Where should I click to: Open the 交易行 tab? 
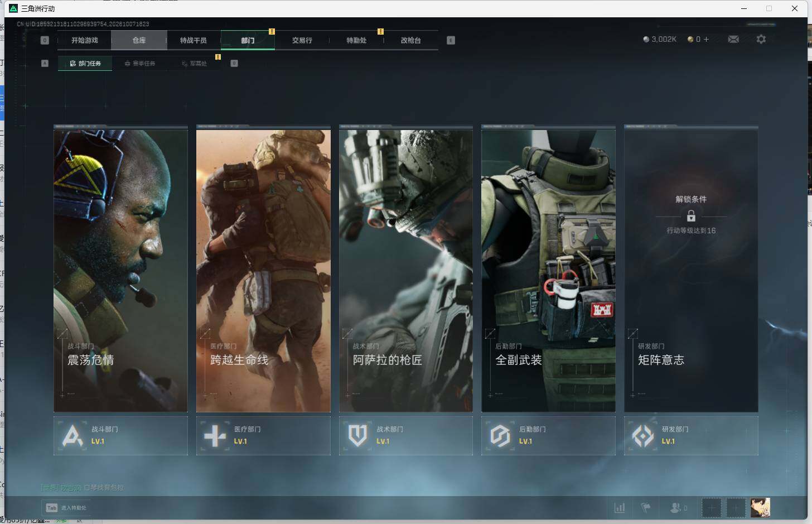[x=302, y=40]
